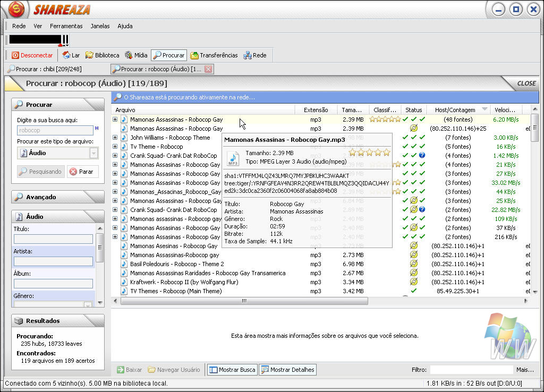
Task: Click the Artista input field
Action: [x=53, y=261]
